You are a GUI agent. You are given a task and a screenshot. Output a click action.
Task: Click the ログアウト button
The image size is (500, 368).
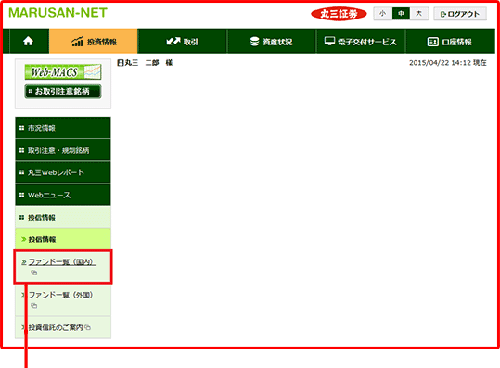460,14
